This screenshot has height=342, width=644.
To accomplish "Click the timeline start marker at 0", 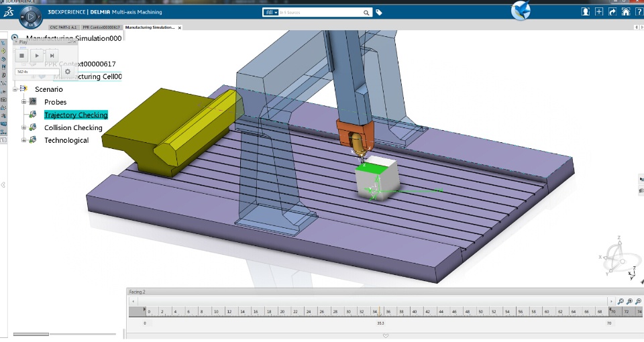I will tap(145, 310).
